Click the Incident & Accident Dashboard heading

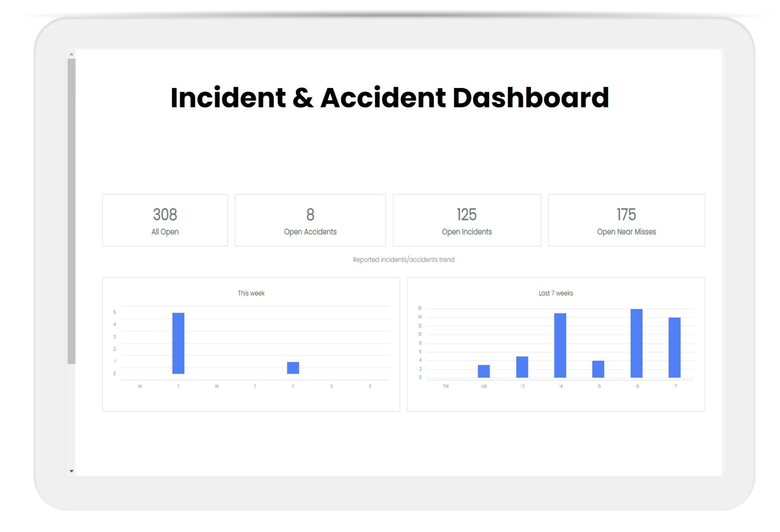tap(389, 98)
